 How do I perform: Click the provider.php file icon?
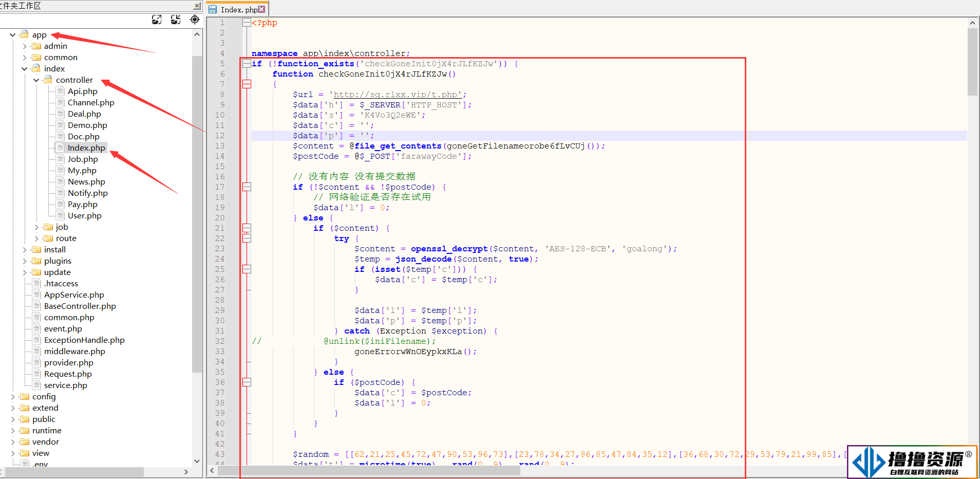tap(36, 362)
